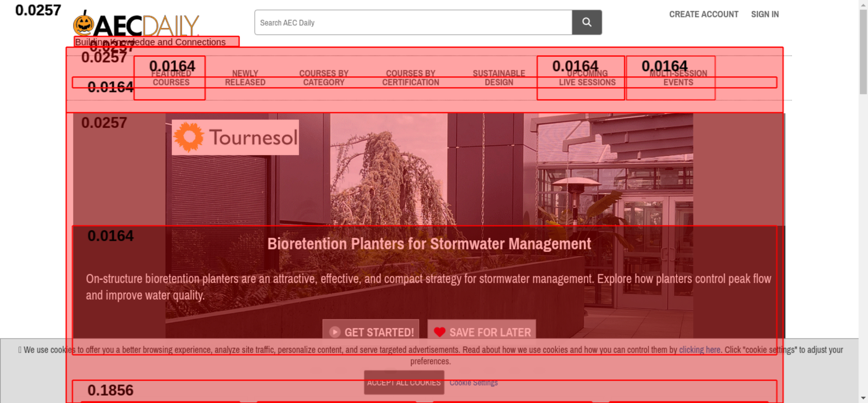868x403 pixels.
Task: Click into the Search AEC Daily field
Action: (x=412, y=23)
